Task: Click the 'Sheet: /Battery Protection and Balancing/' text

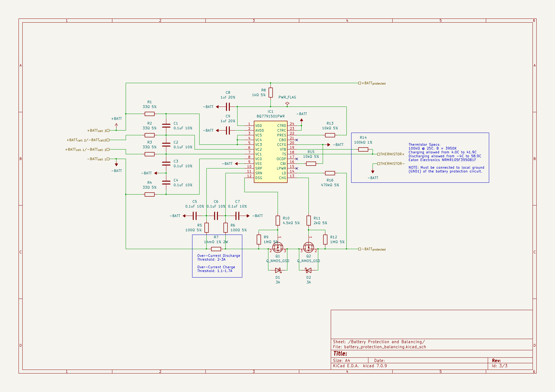Action: [x=379, y=342]
